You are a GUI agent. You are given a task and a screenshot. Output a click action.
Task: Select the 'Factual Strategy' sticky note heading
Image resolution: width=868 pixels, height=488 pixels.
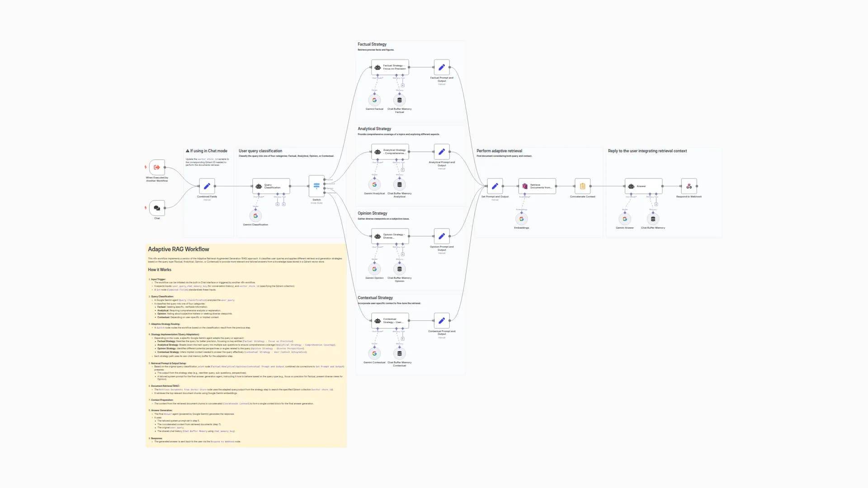[x=372, y=44]
